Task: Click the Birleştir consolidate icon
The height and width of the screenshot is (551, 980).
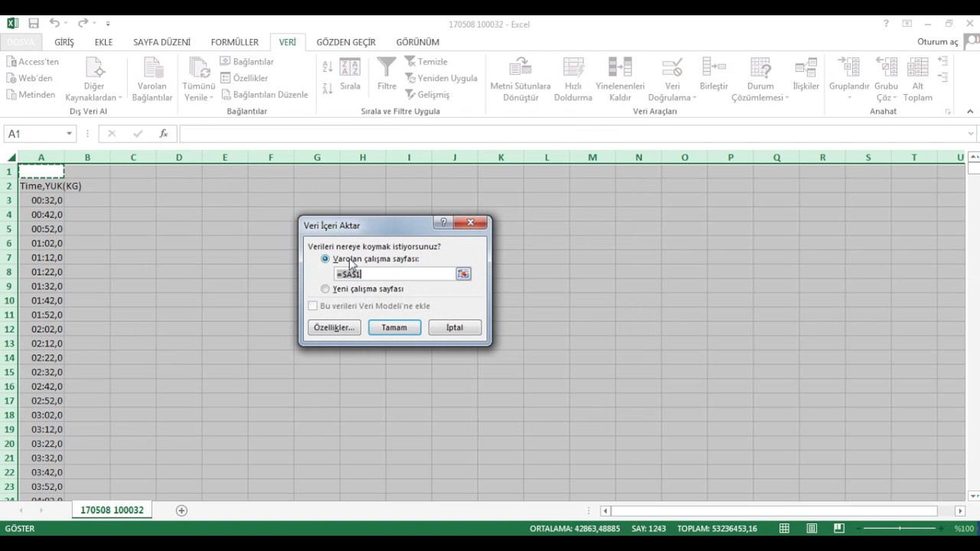Action: tap(714, 67)
